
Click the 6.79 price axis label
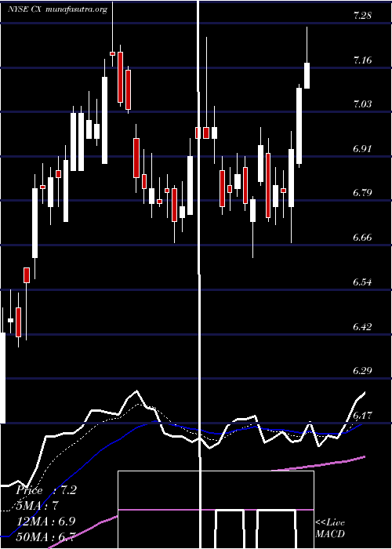point(362,193)
